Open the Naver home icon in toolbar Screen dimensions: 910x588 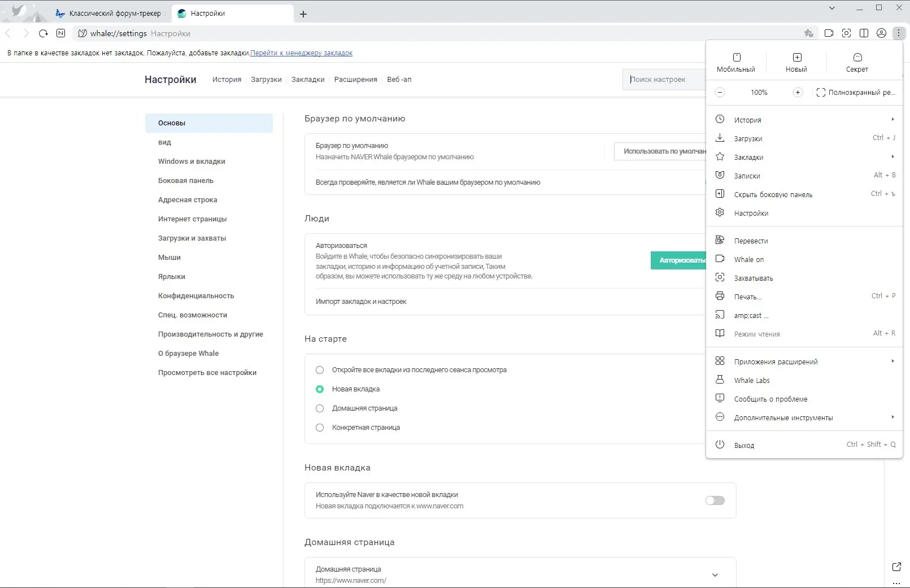pos(61,33)
